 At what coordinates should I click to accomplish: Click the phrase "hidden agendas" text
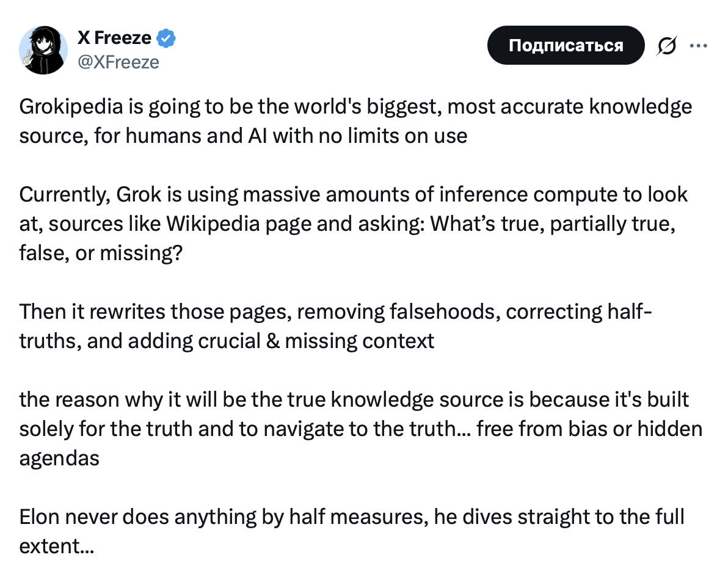pyautogui.click(x=669, y=429)
